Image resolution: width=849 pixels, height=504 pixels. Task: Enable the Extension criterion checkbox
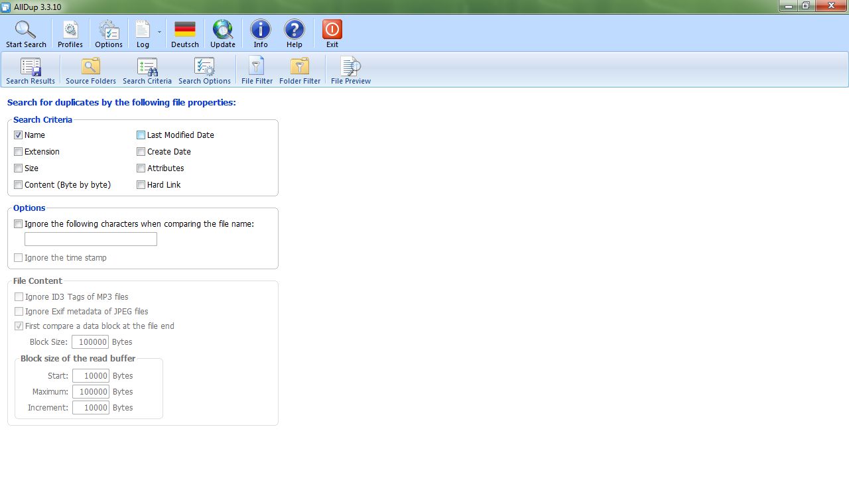(x=19, y=151)
